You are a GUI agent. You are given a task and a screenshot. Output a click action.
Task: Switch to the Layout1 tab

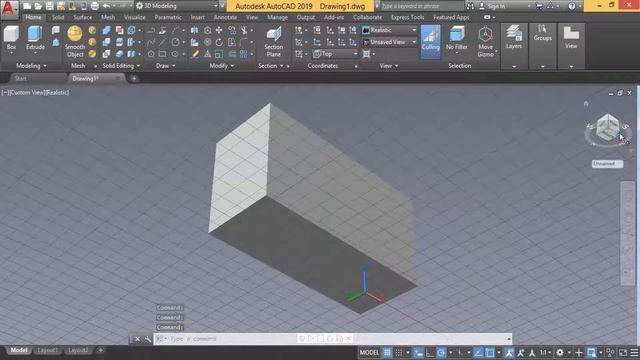click(x=47, y=350)
